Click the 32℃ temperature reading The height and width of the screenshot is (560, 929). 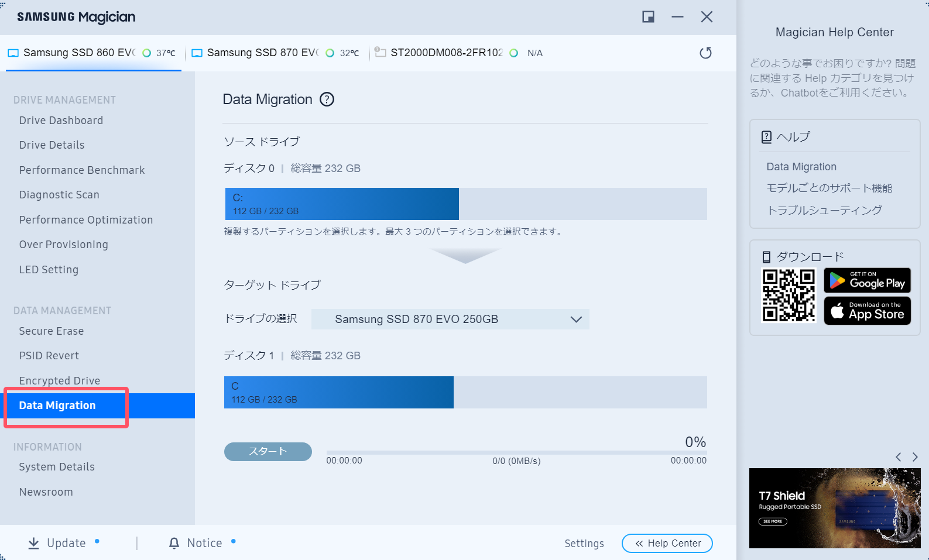coord(349,53)
